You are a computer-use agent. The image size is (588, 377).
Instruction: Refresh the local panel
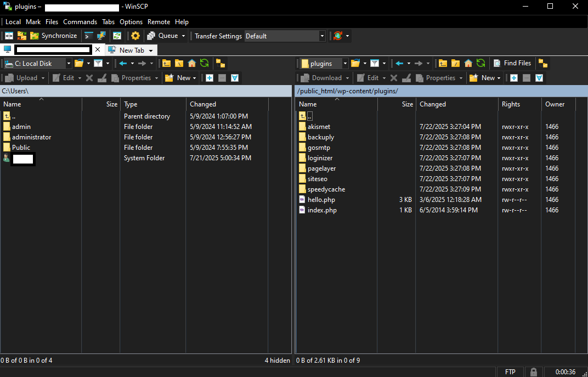tap(205, 63)
